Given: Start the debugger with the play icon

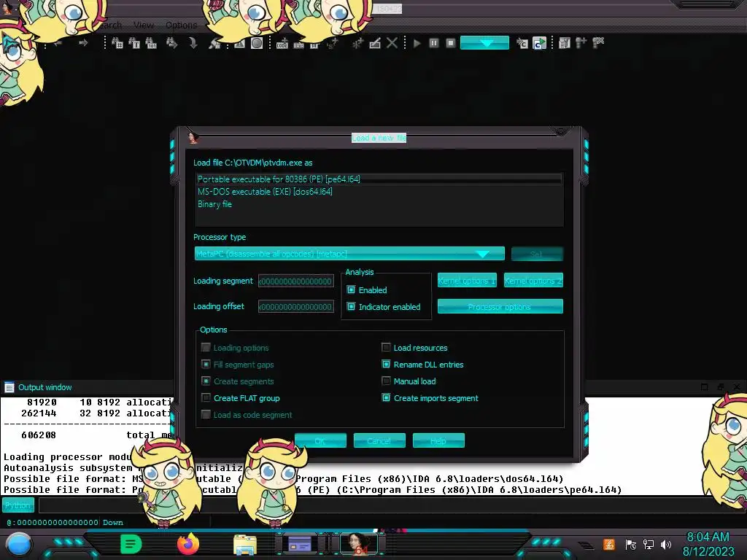Looking at the screenshot, I should [x=417, y=43].
